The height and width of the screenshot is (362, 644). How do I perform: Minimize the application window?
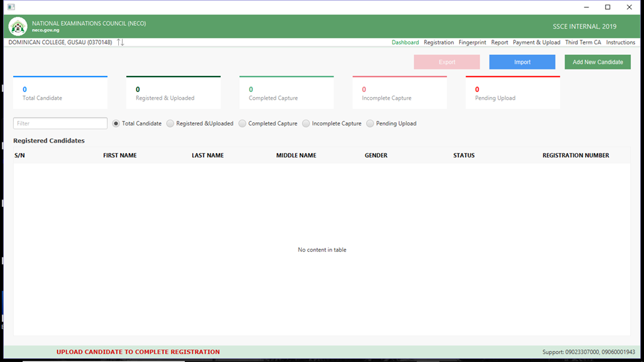point(586,7)
